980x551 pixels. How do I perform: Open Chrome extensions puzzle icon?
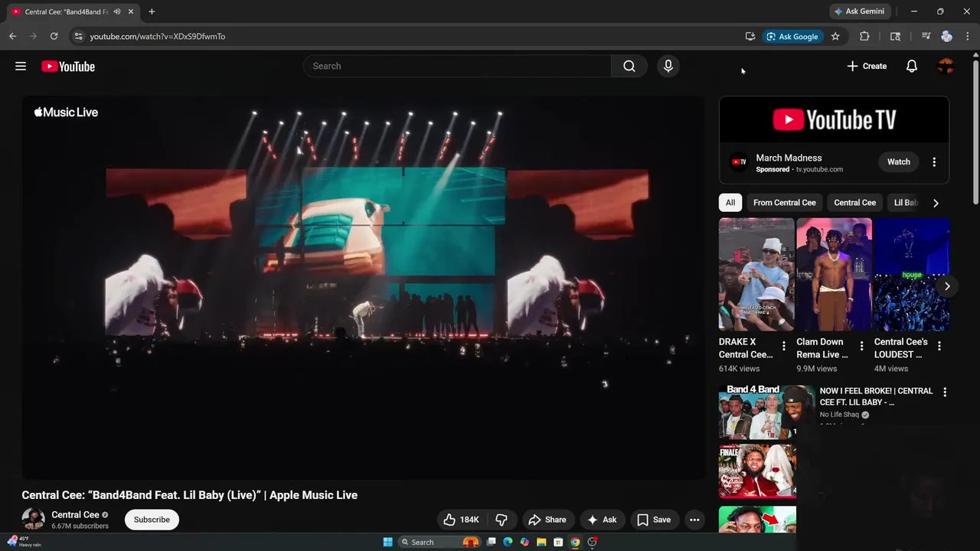click(864, 36)
